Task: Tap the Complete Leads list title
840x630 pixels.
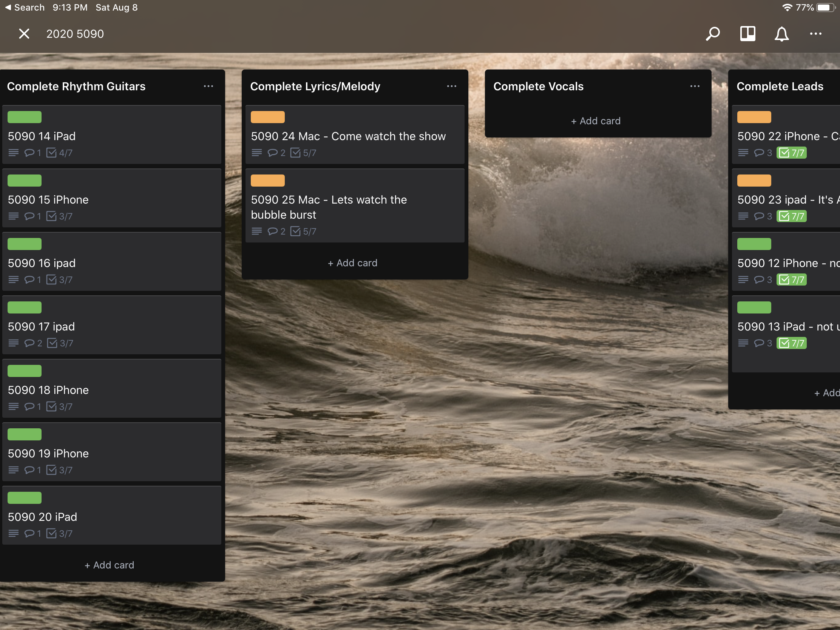Action: coord(780,86)
